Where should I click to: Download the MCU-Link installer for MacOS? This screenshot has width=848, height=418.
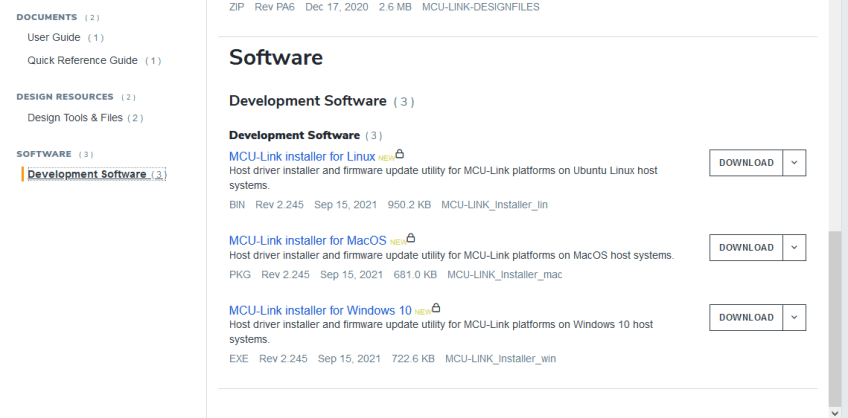[x=746, y=247]
